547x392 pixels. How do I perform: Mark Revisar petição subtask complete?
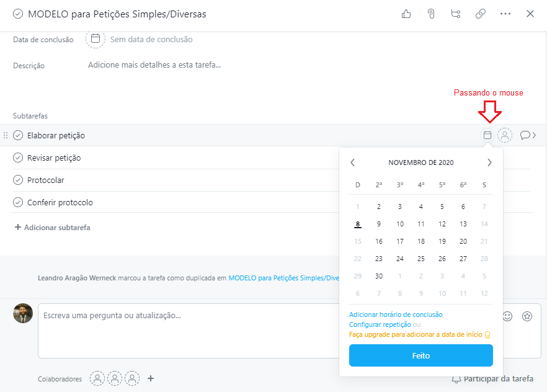18,158
